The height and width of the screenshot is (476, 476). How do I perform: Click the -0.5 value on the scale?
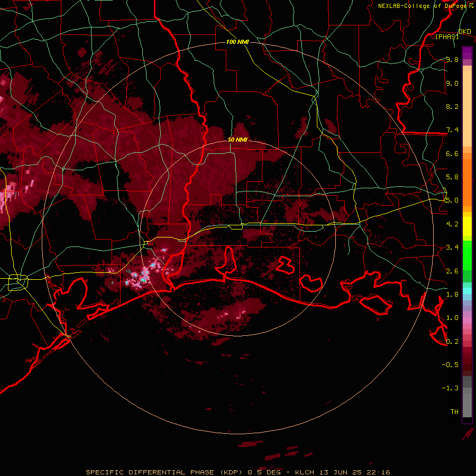click(x=450, y=365)
